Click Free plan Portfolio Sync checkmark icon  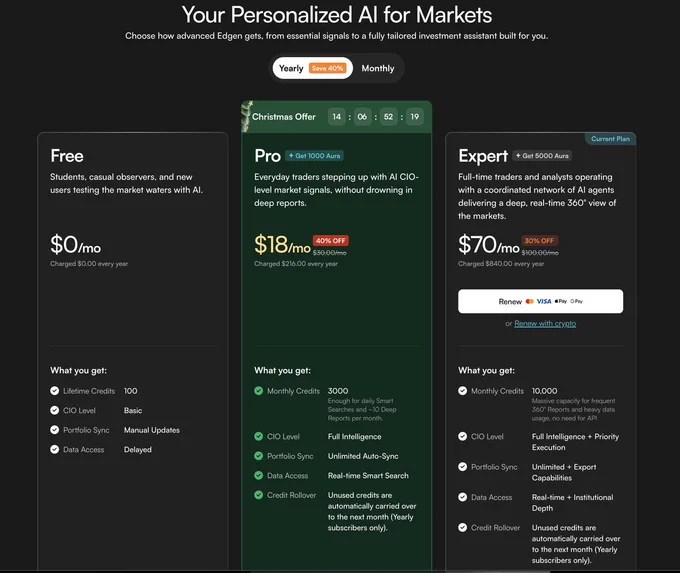[55, 430]
